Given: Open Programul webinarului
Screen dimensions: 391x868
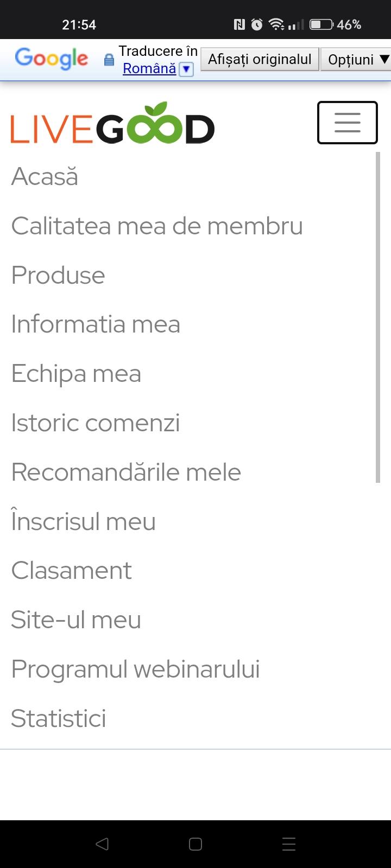Looking at the screenshot, I should point(135,669).
